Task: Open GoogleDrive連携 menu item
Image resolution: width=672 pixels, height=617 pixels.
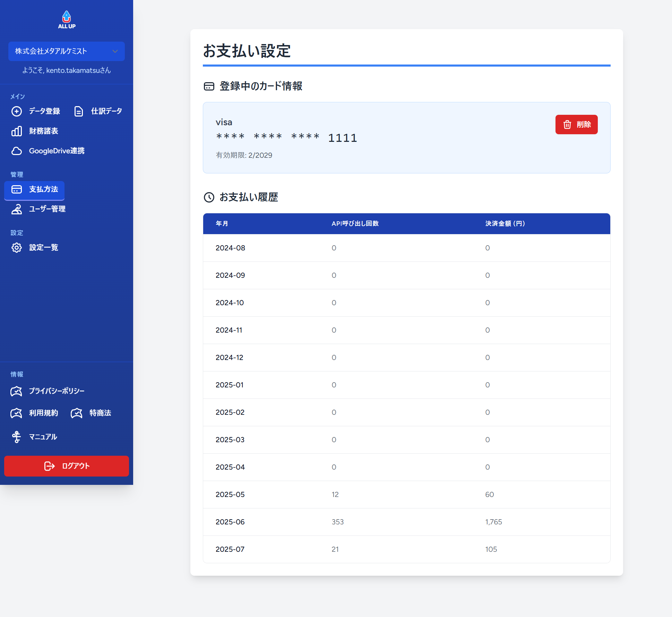Action: (x=48, y=151)
